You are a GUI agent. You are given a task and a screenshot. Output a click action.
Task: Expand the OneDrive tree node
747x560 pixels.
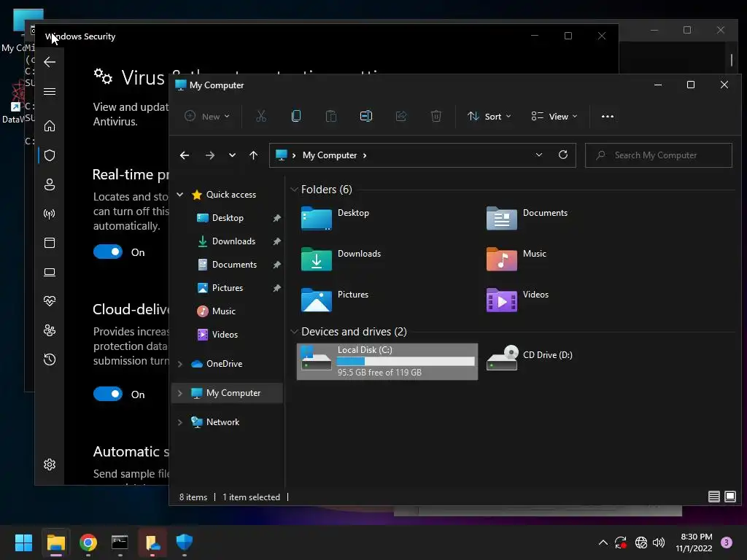pos(180,364)
